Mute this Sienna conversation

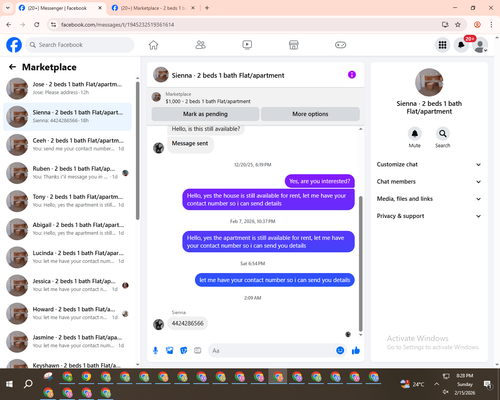[414, 134]
